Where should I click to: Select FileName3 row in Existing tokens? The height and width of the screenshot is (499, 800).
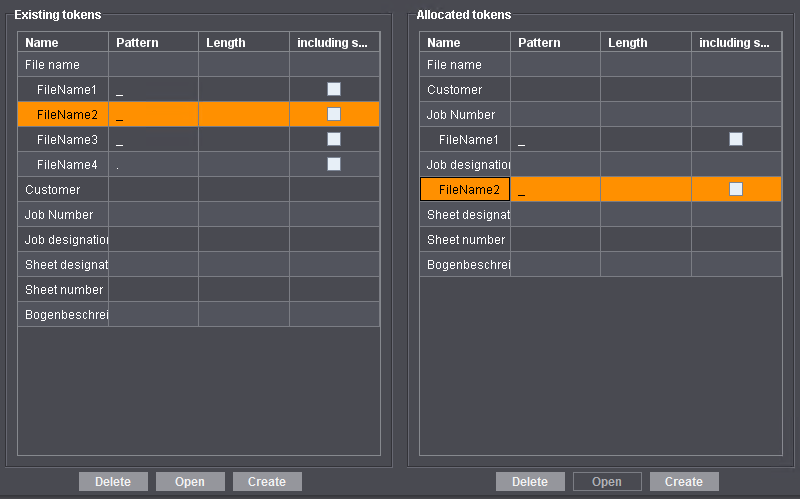point(199,139)
